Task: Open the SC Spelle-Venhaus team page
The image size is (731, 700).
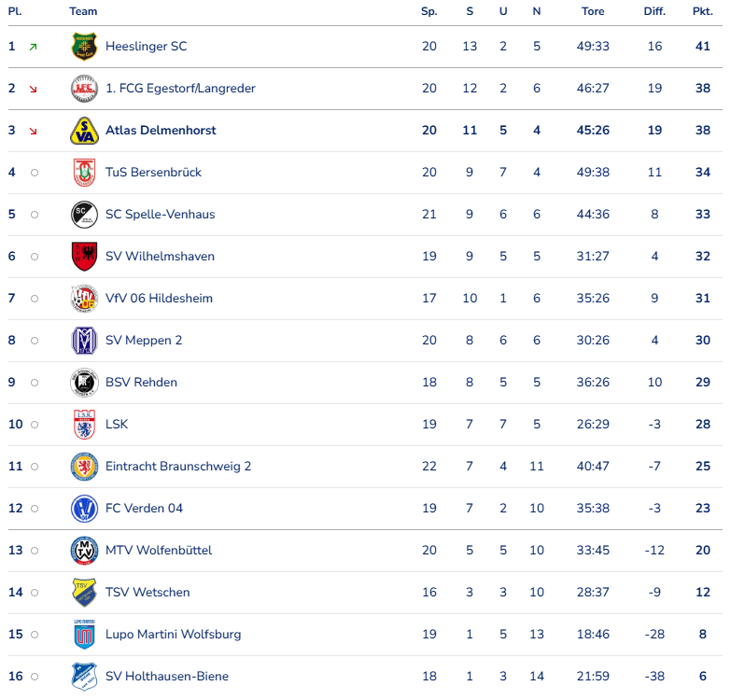Action: click(x=160, y=214)
